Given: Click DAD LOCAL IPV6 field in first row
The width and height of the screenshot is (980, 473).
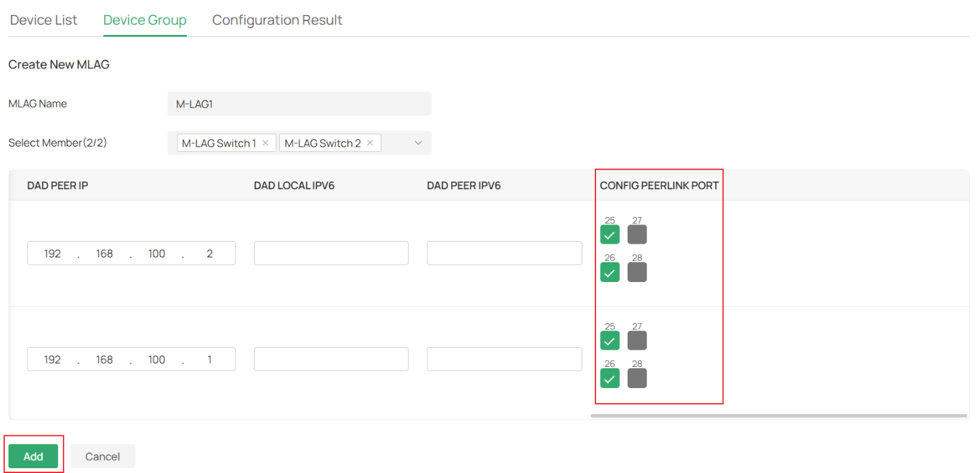Looking at the screenshot, I should click(x=331, y=253).
